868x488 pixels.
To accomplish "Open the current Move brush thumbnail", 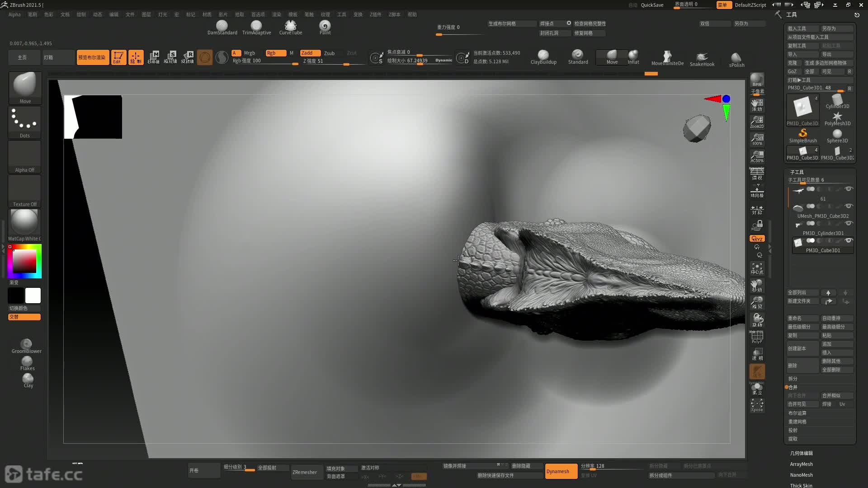I will pyautogui.click(x=25, y=88).
